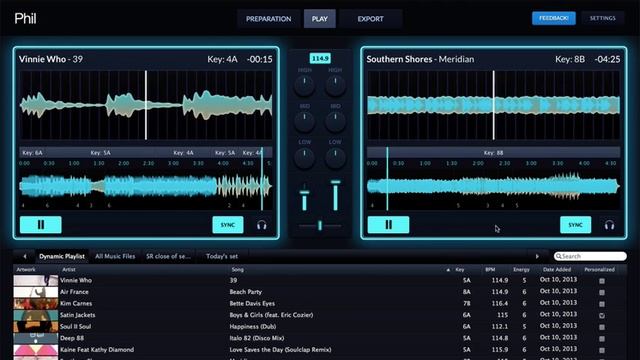This screenshot has height=360, width=640.
Task: Toggle headphone cue on Southern Shores deck
Action: pos(609,225)
